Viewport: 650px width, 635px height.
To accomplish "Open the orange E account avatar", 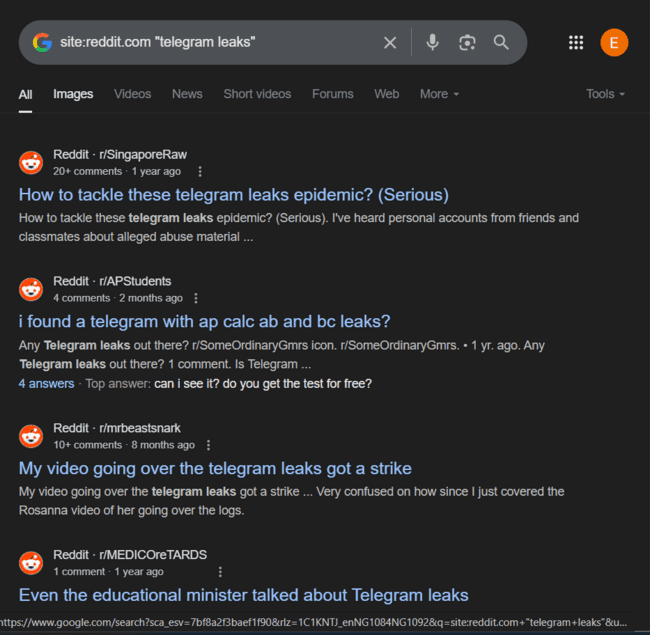I will coord(614,42).
